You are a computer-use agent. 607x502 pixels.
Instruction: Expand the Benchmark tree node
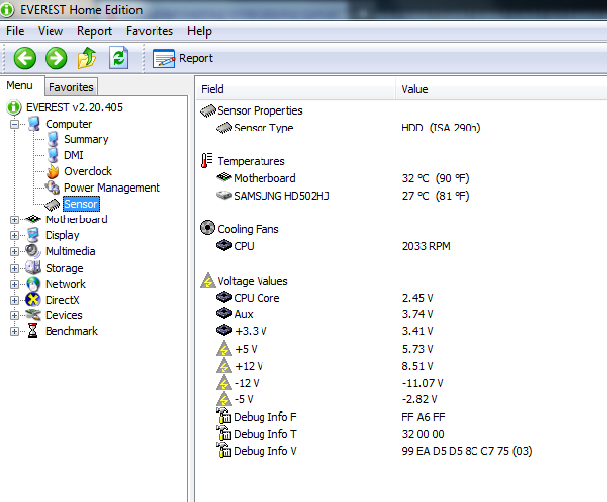tap(14, 331)
